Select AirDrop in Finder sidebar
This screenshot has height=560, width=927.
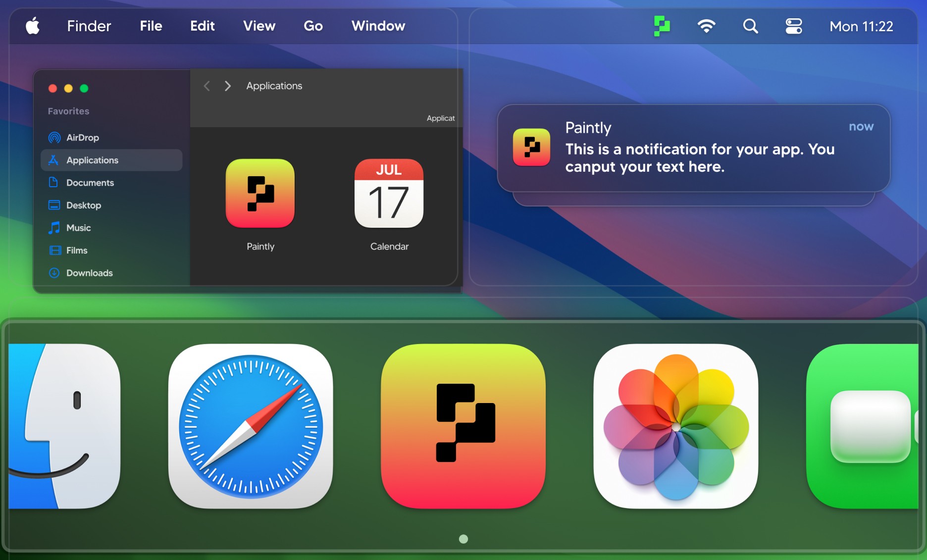tap(111, 138)
